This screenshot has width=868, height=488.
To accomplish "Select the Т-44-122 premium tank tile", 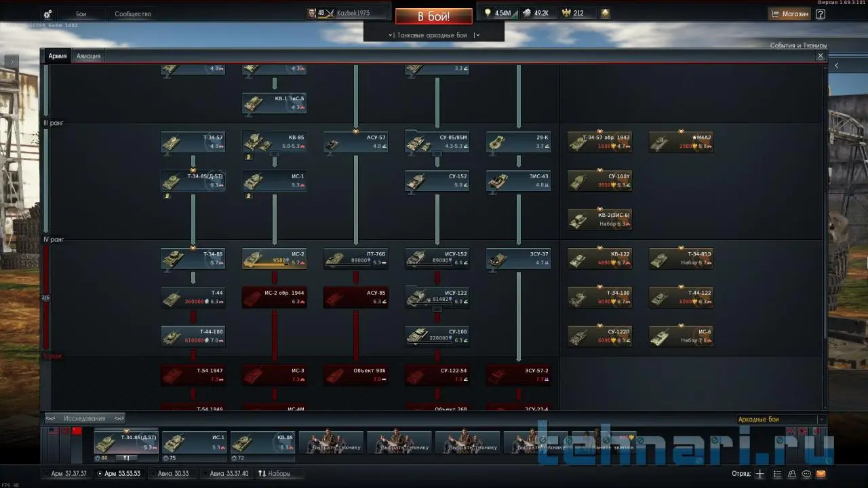I will point(682,298).
